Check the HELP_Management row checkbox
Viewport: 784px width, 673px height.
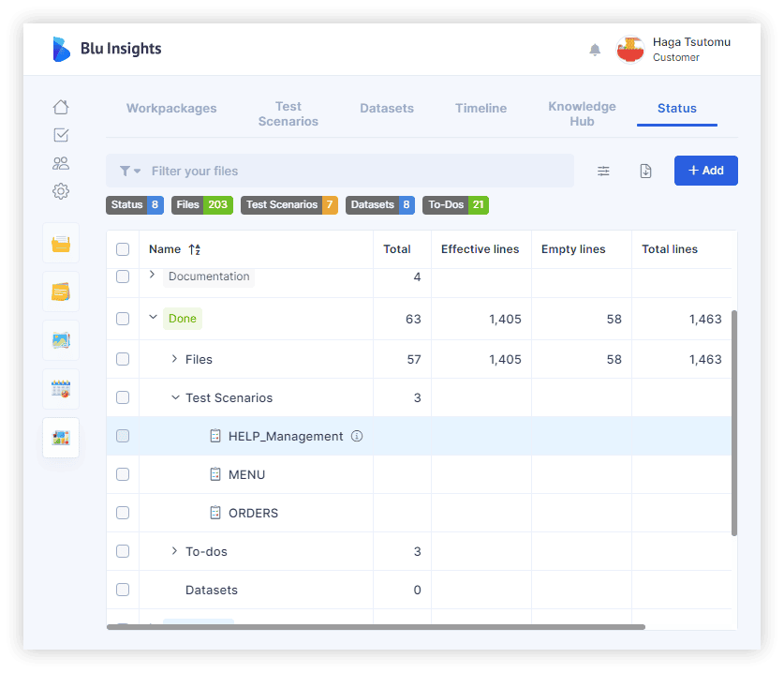click(x=123, y=436)
